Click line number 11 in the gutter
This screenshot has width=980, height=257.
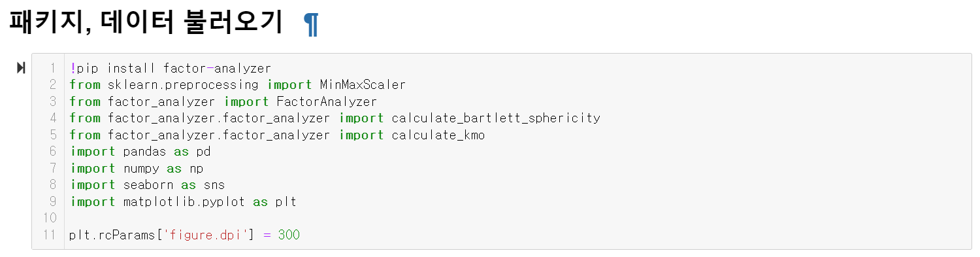click(51, 235)
